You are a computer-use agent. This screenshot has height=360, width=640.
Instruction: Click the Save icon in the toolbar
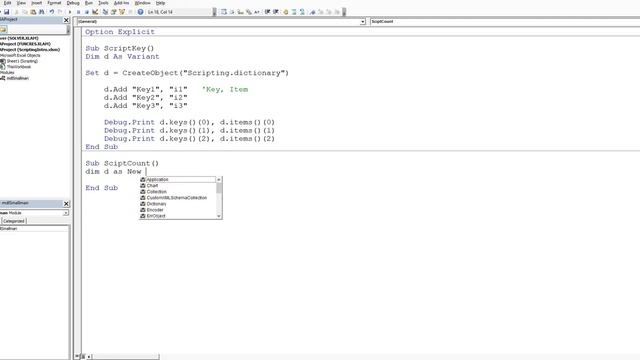7,12
